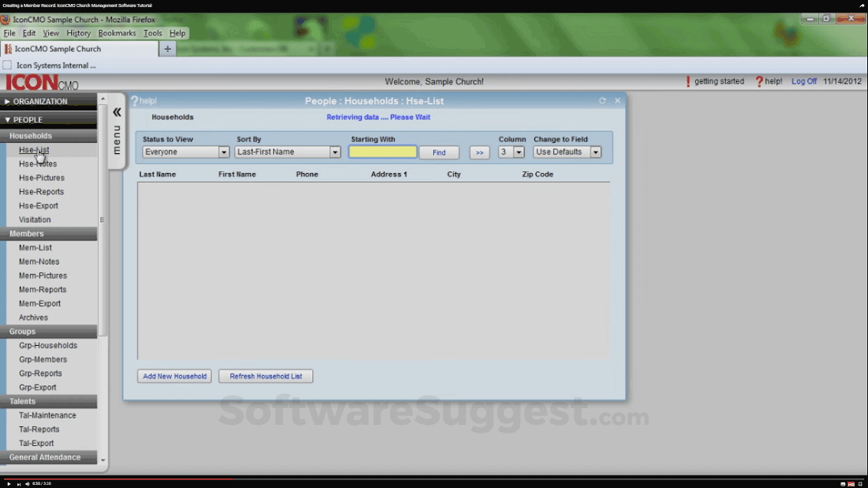Select Archives in the side menu
The width and height of the screenshot is (868, 488).
click(33, 317)
